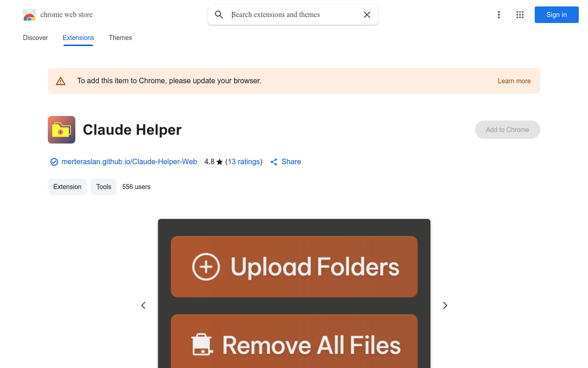
Task: Open the Themes tab
Action: pos(120,38)
